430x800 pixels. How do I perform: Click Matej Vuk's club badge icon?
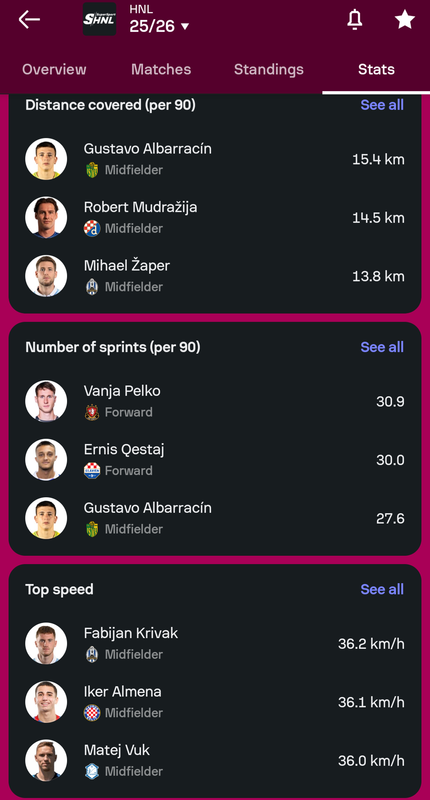[92, 771]
